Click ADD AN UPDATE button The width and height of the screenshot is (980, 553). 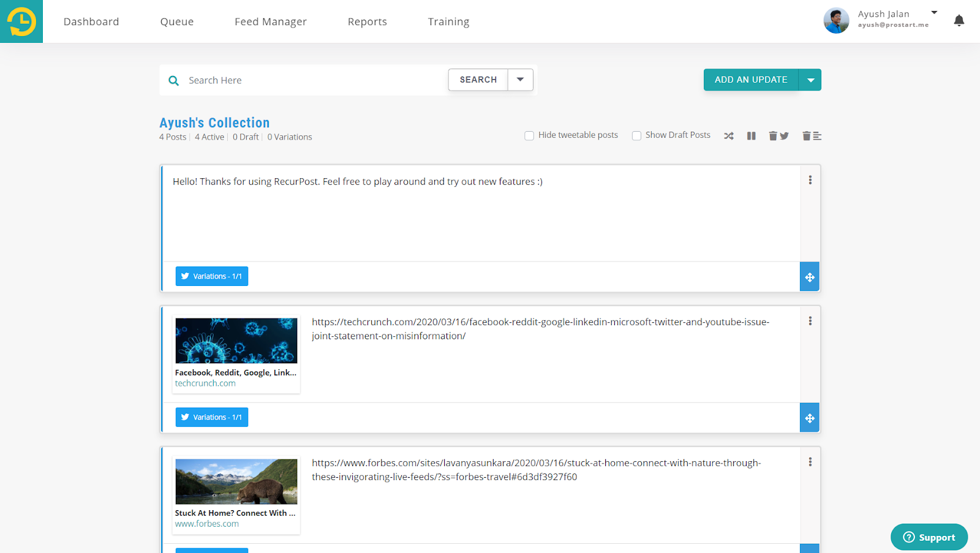pyautogui.click(x=751, y=80)
